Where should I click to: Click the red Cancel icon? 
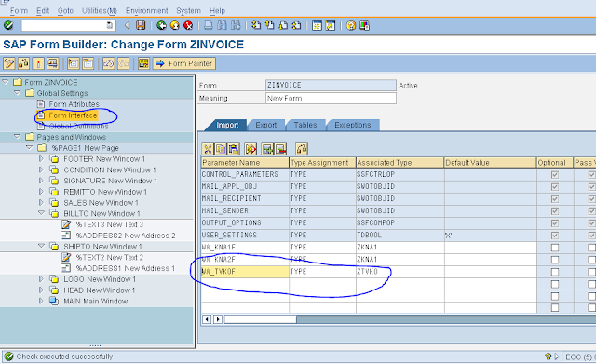[x=188, y=25]
